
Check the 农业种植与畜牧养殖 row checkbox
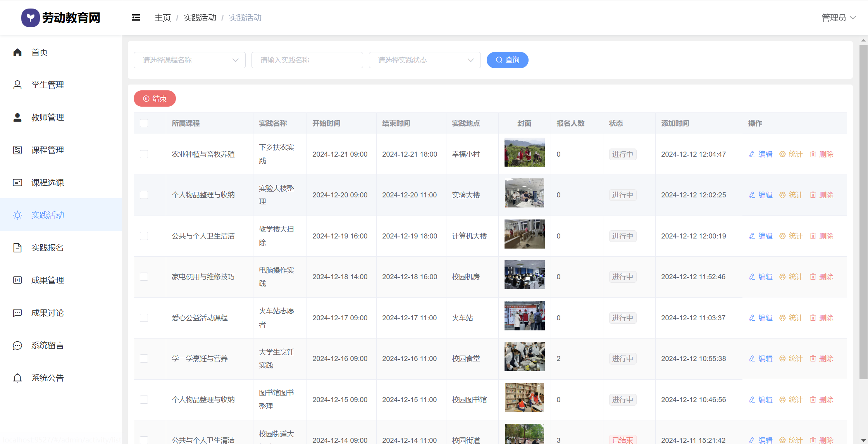click(x=144, y=154)
